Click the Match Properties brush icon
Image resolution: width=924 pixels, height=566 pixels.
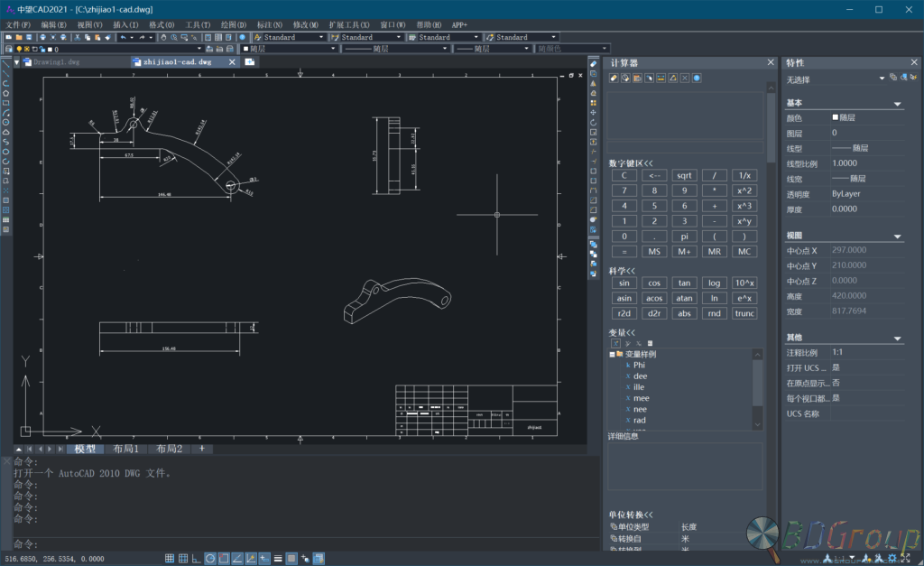point(108,37)
